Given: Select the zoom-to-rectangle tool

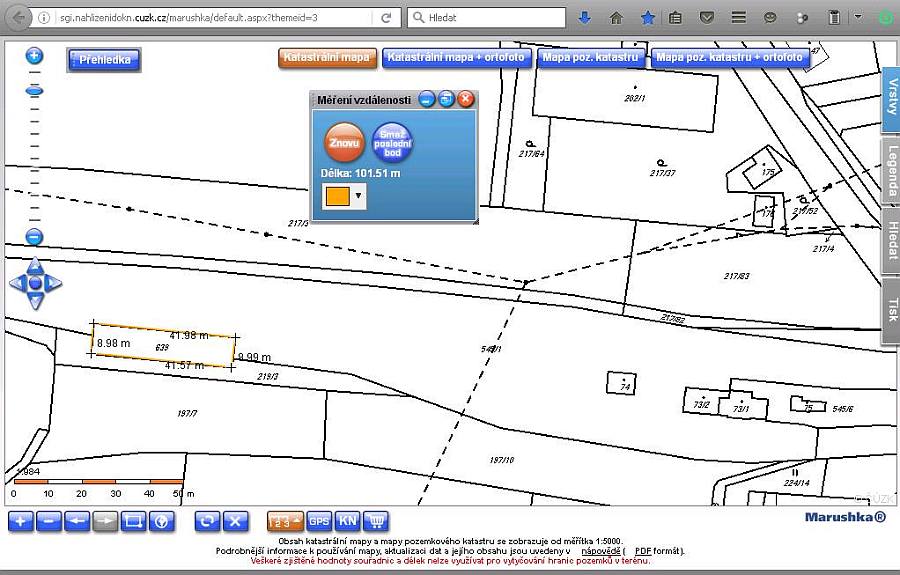Looking at the screenshot, I should (x=133, y=521).
